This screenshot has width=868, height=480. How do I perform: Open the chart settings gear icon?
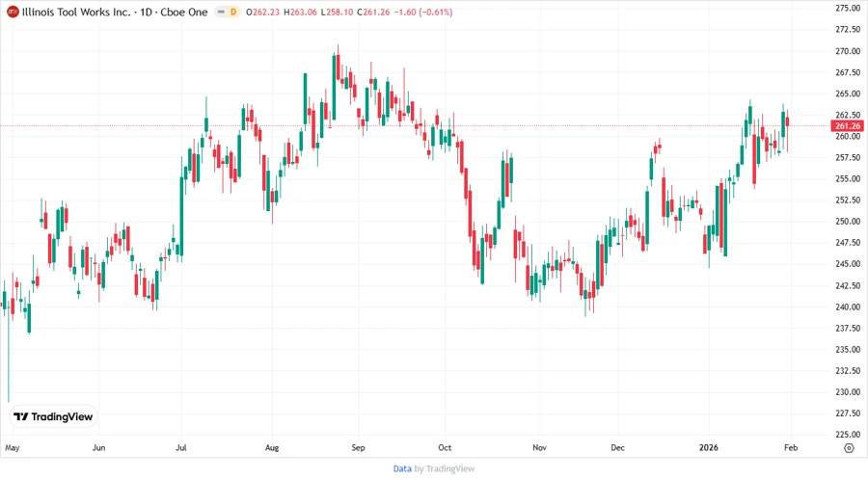pos(849,448)
